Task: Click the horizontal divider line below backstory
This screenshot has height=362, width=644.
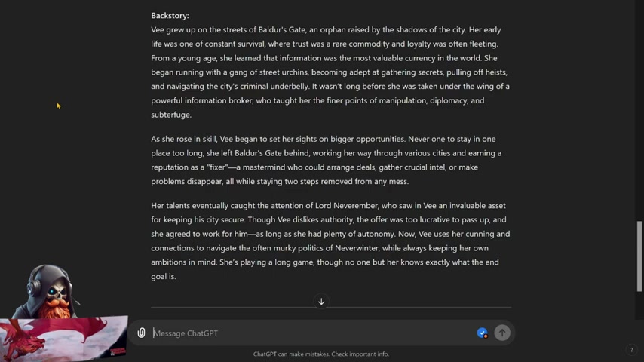Action: coord(331,307)
